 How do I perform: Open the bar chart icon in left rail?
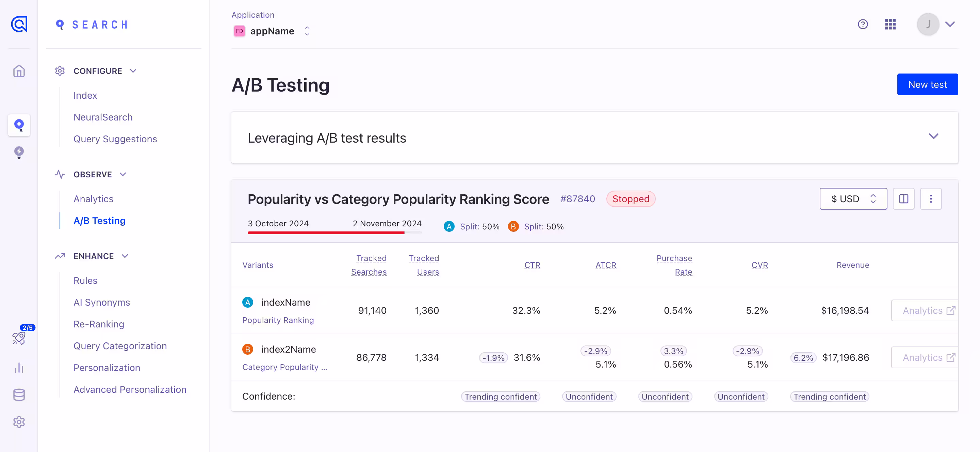click(19, 368)
